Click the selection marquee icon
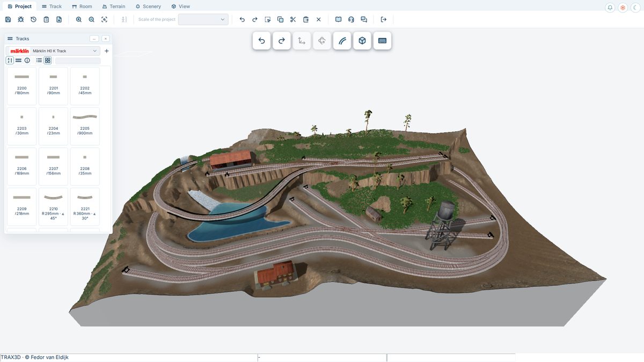Screen dimensions: 644x362 point(268,19)
